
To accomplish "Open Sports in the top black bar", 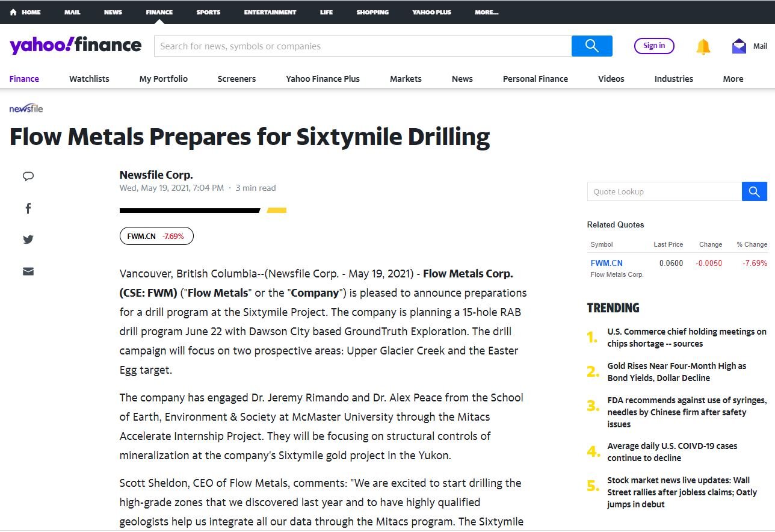I will 208,12.
